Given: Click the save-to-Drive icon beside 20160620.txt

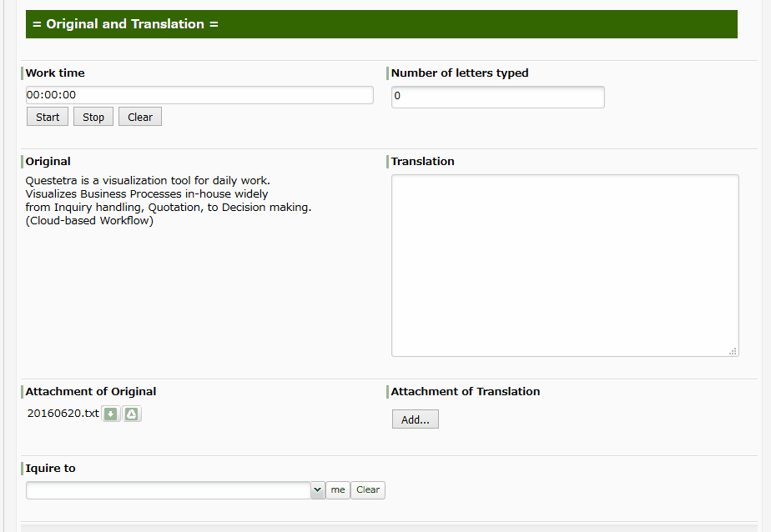Looking at the screenshot, I should 132,414.
